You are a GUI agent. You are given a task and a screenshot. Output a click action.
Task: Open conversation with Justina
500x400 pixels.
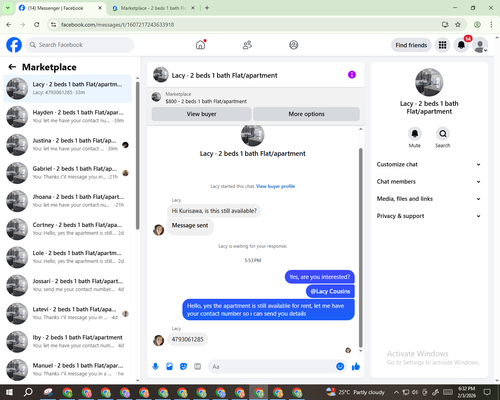pyautogui.click(x=67, y=145)
